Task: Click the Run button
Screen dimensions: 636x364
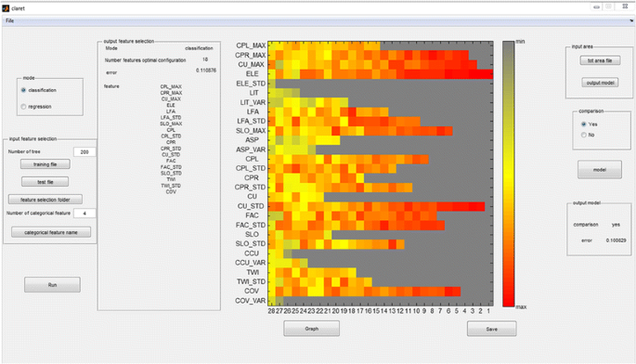Action: coord(52,285)
